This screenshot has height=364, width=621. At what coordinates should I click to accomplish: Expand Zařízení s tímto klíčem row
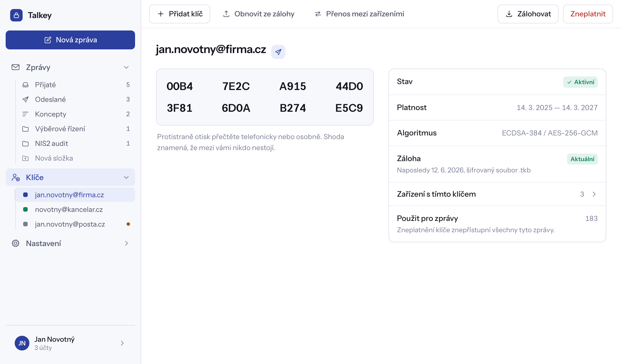[497, 194]
